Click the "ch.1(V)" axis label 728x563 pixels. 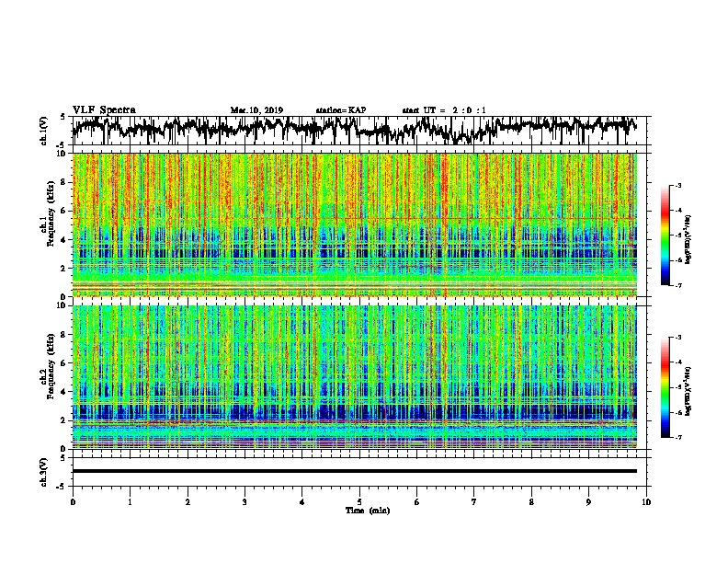(44, 131)
